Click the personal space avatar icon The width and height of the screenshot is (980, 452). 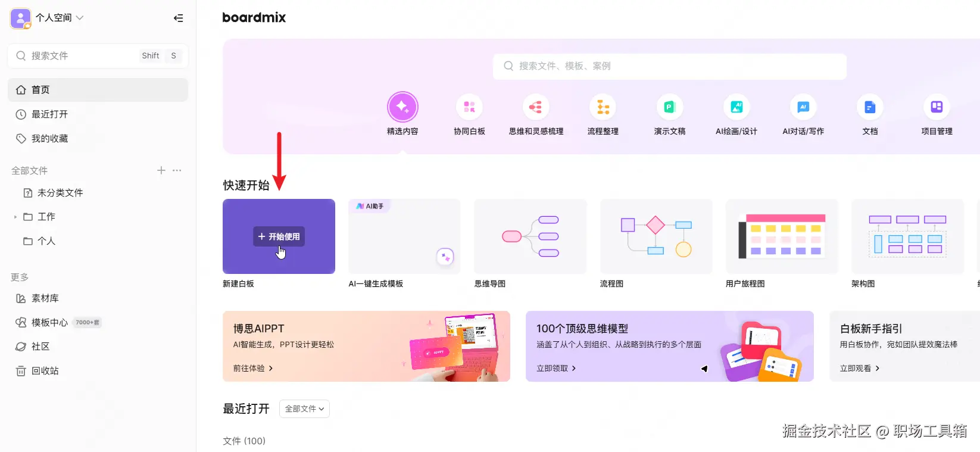tap(21, 18)
